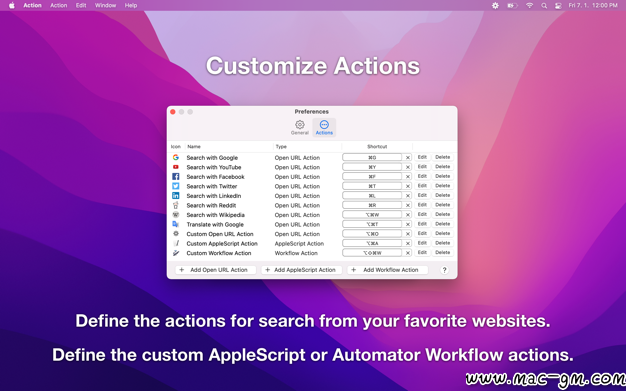This screenshot has height=391, width=626.
Task: Open the Window menu
Action: (105, 6)
